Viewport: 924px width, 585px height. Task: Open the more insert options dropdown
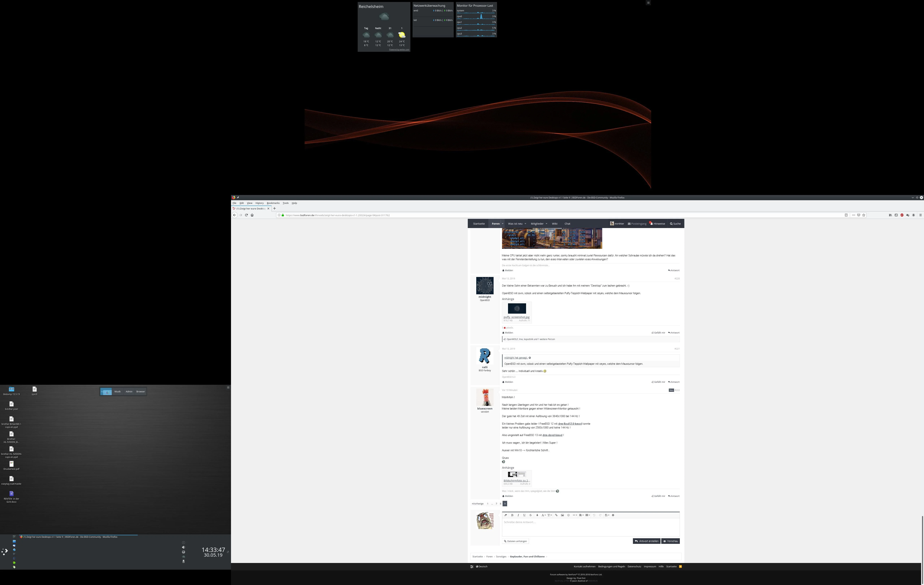tap(575, 515)
